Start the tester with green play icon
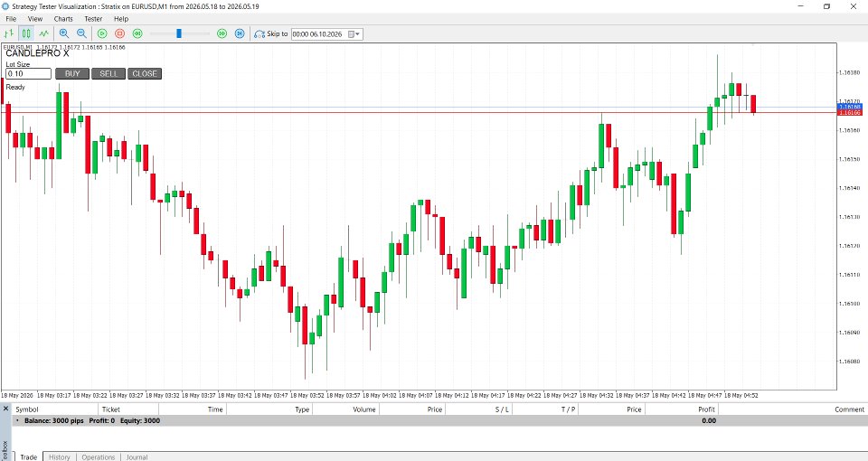This screenshot has height=461, width=868. pyautogui.click(x=102, y=33)
